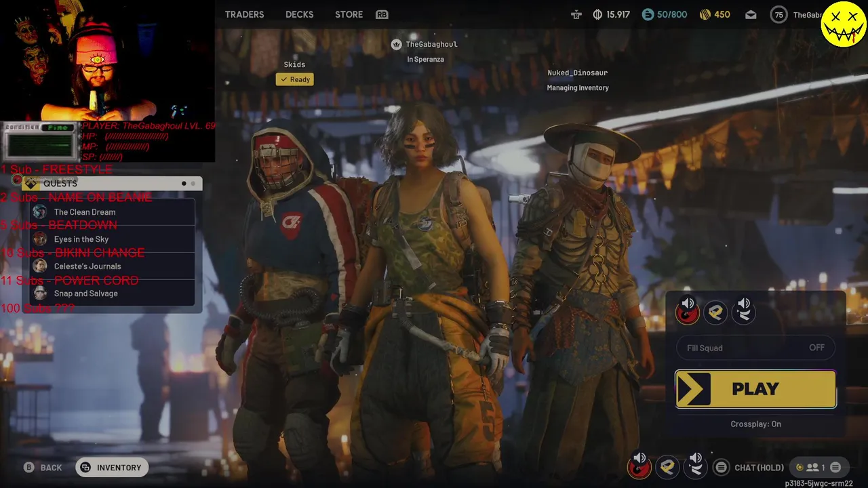This screenshot has height=488, width=868.
Task: Click the blue stash capacity icon
Action: [x=648, y=14]
